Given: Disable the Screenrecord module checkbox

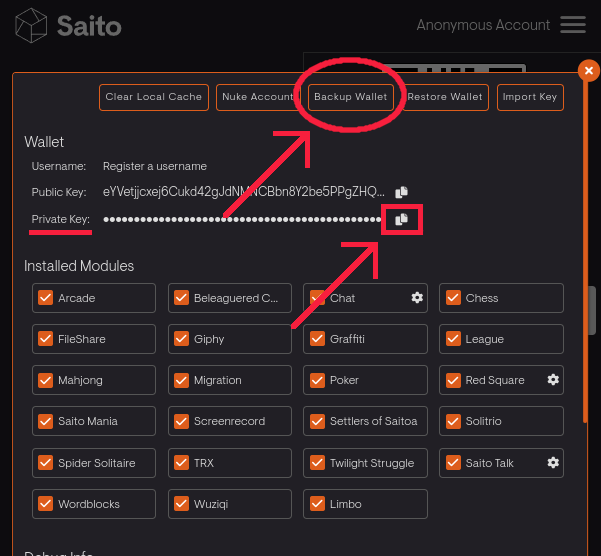Looking at the screenshot, I should [181, 421].
